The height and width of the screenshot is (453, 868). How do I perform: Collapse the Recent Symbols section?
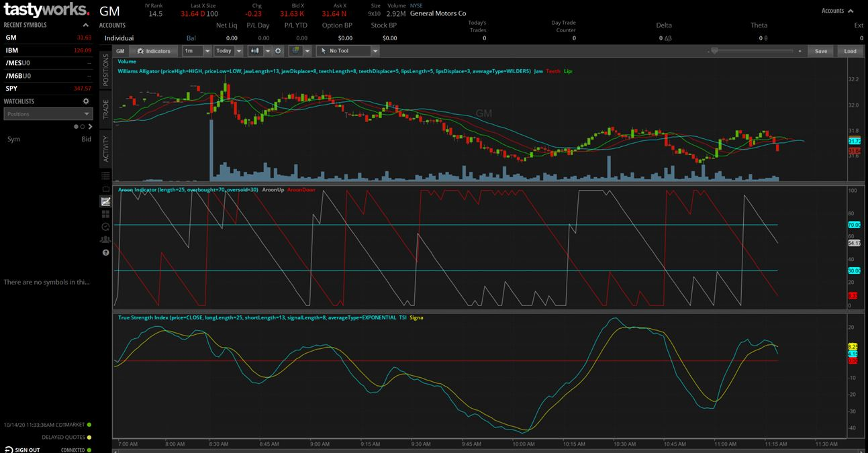point(86,25)
